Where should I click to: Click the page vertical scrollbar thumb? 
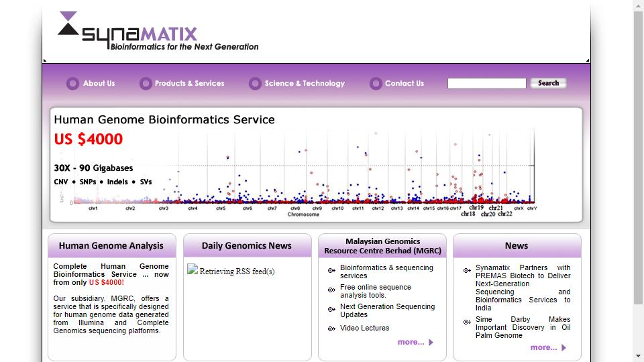pyautogui.click(x=638, y=158)
